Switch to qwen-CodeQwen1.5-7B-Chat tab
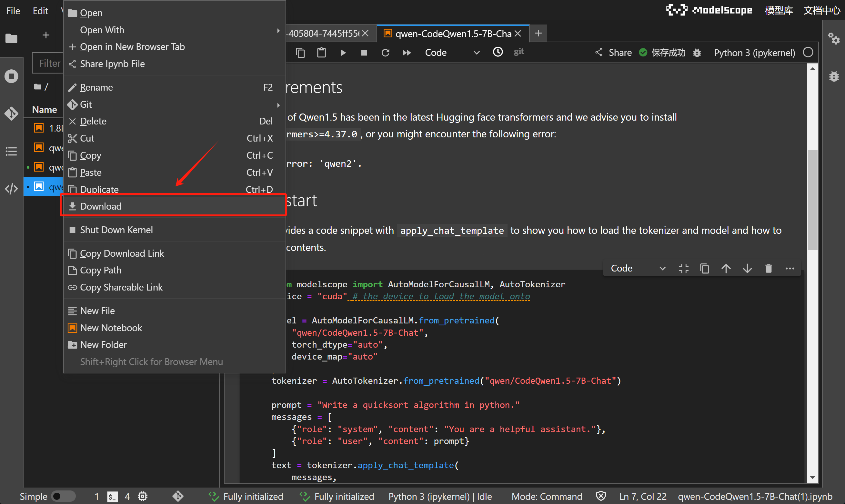 click(x=453, y=33)
